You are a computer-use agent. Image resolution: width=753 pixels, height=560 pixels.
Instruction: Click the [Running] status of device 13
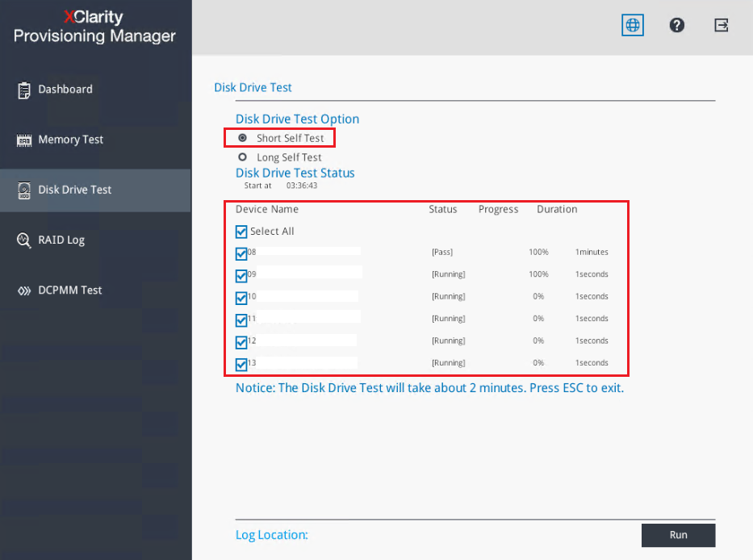click(x=449, y=362)
